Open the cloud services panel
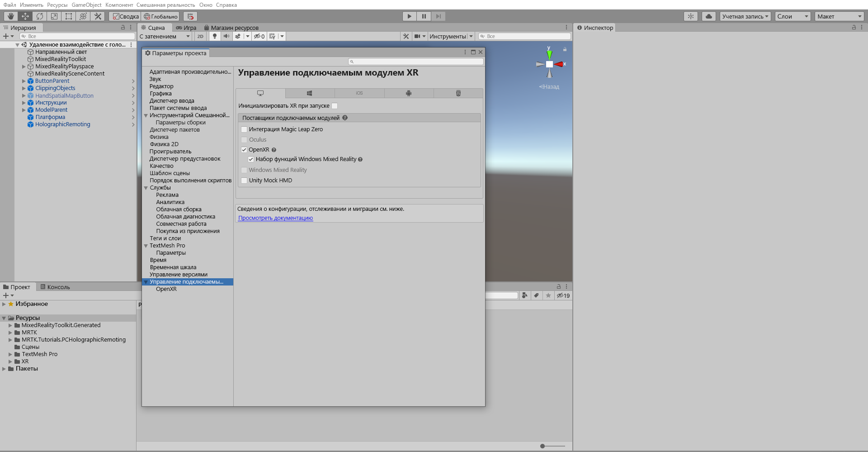The width and height of the screenshot is (868, 452). coord(709,16)
